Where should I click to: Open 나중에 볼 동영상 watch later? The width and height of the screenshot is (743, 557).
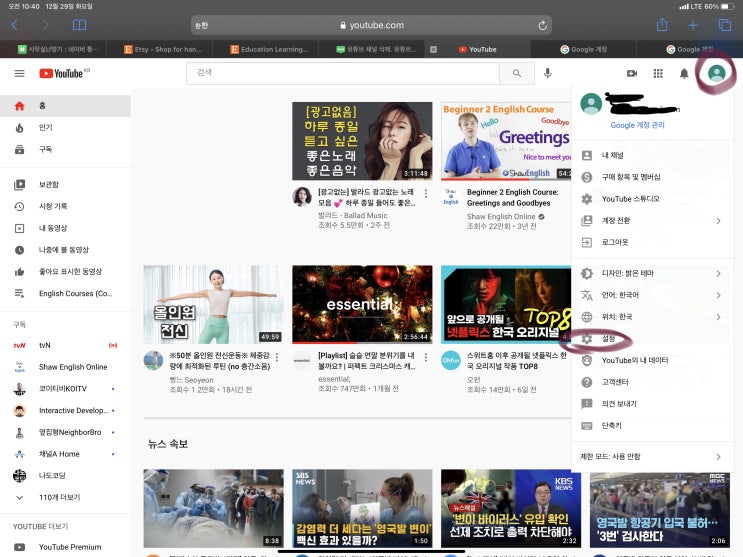coord(65,250)
